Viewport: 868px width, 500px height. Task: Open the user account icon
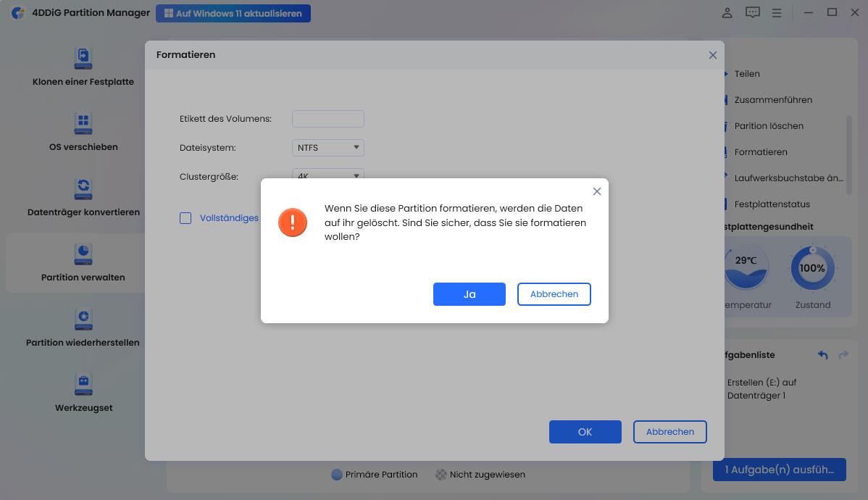727,13
